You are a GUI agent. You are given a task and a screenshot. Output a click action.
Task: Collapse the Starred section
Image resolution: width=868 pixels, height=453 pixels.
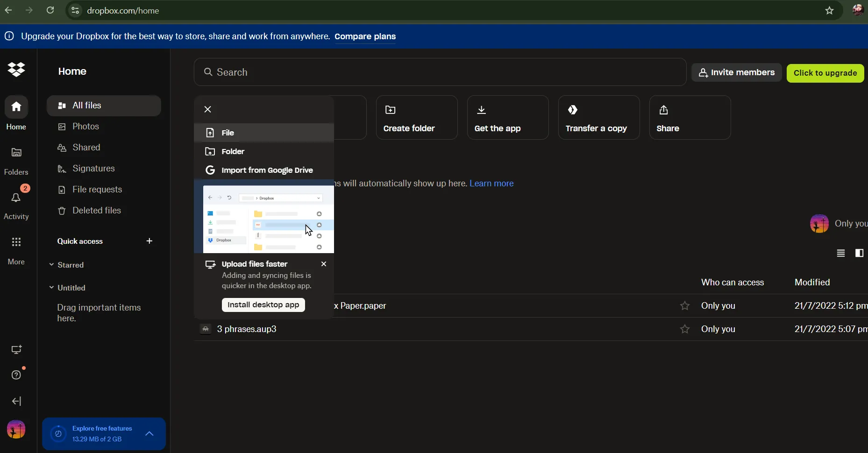[x=51, y=265]
